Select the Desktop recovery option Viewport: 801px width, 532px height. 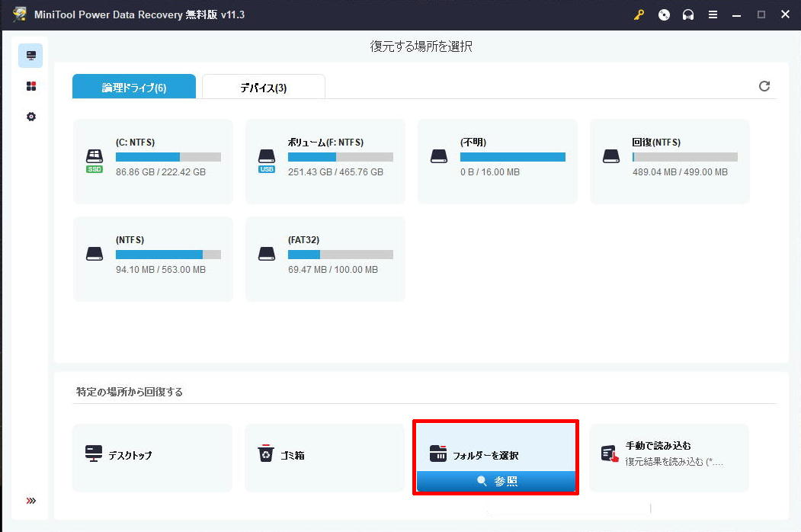152,457
